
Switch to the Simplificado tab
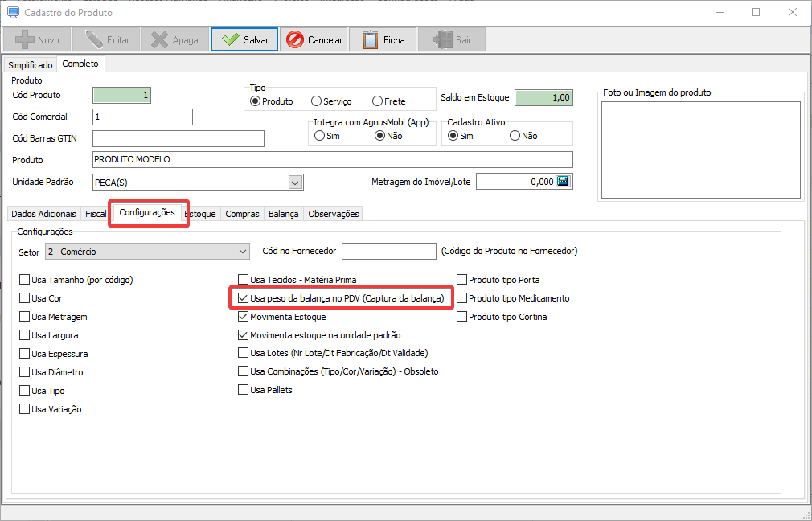point(30,65)
